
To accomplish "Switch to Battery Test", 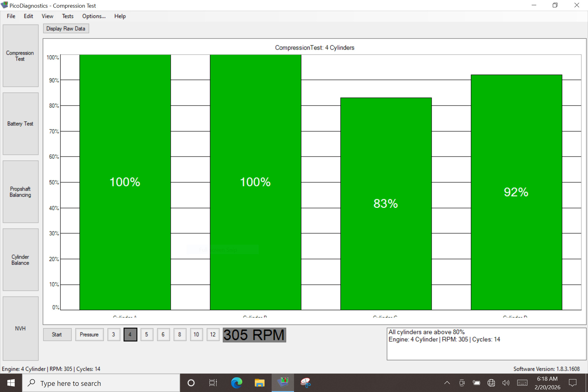I will pyautogui.click(x=21, y=124).
